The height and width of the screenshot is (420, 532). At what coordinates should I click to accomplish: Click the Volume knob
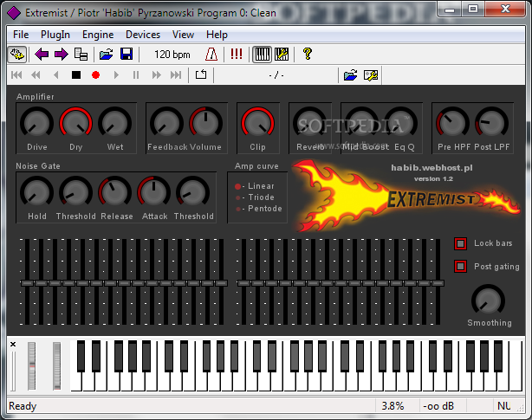tap(205, 123)
